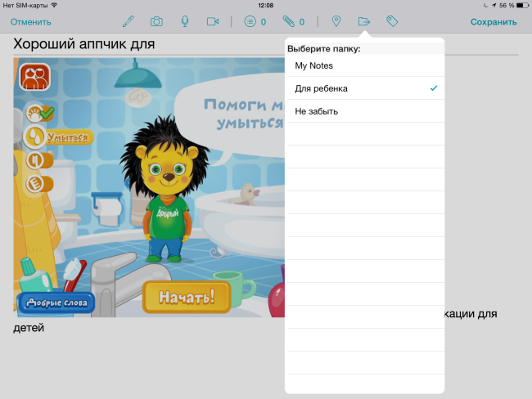Edit the note title Хороший аппчик для
This screenshot has height=399, width=532.
pos(84,44)
